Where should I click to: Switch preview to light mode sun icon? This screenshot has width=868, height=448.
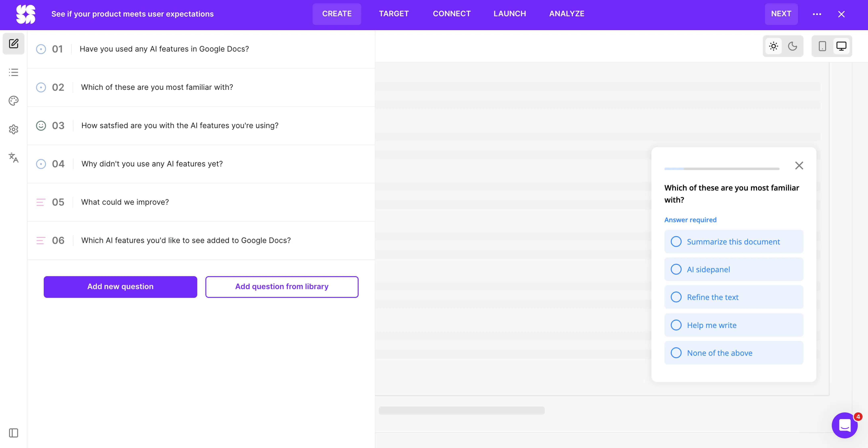(x=774, y=46)
